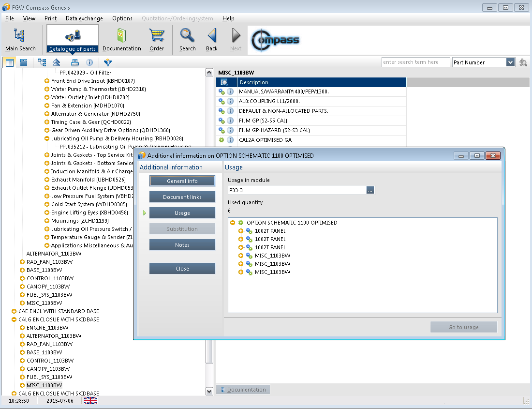This screenshot has width=532, height=409.
Task: Click the search term input field
Action: click(415, 62)
